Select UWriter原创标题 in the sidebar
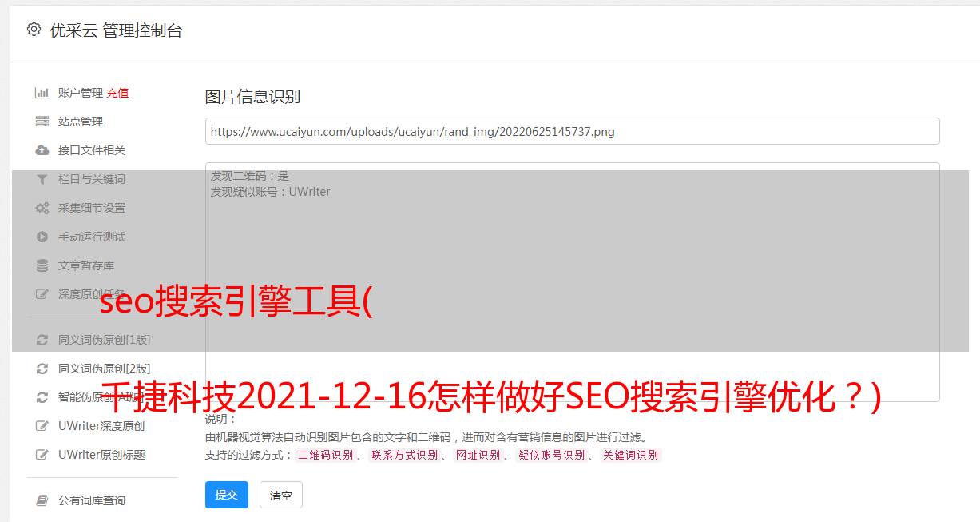Viewport: 980px width, 522px height. (x=101, y=455)
